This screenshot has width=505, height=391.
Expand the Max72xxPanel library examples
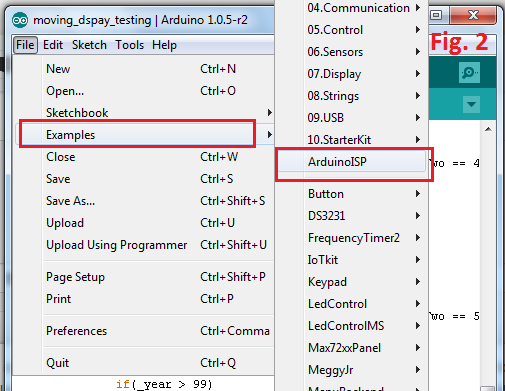point(352,348)
